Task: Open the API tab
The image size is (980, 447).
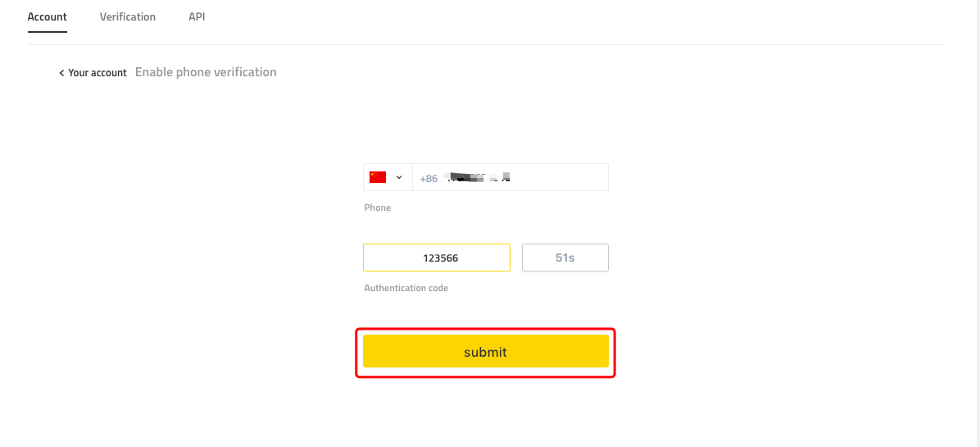Action: [197, 17]
